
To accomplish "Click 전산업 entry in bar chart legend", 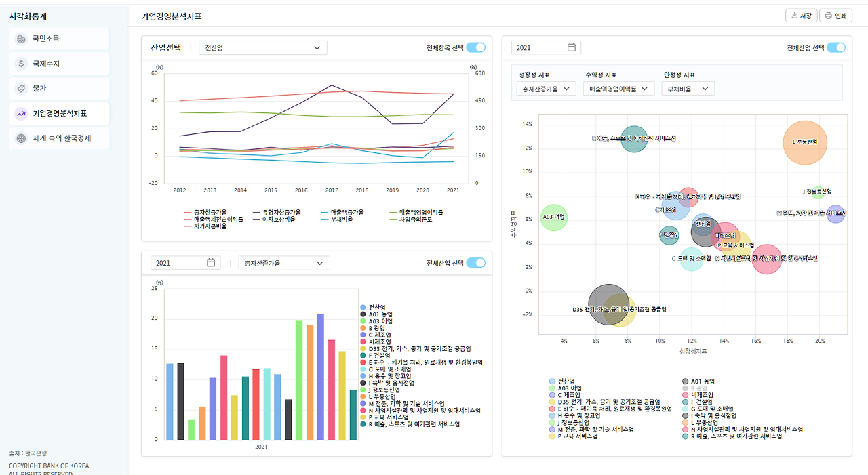I will [x=372, y=307].
